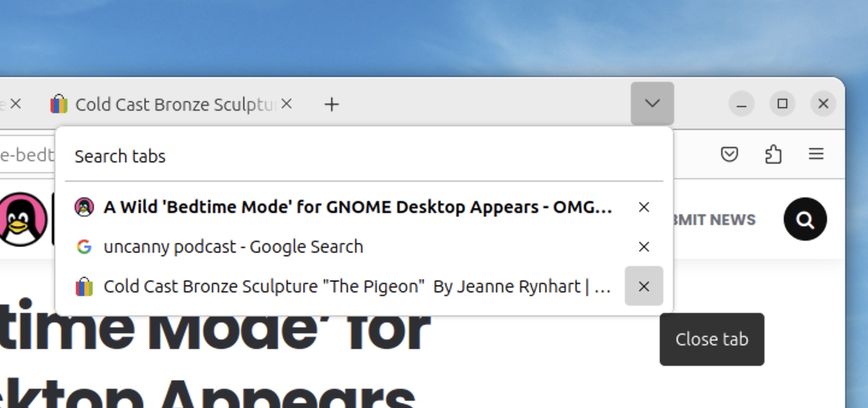Save the current page to Pocket
This screenshot has height=408, width=868.
[x=730, y=154]
